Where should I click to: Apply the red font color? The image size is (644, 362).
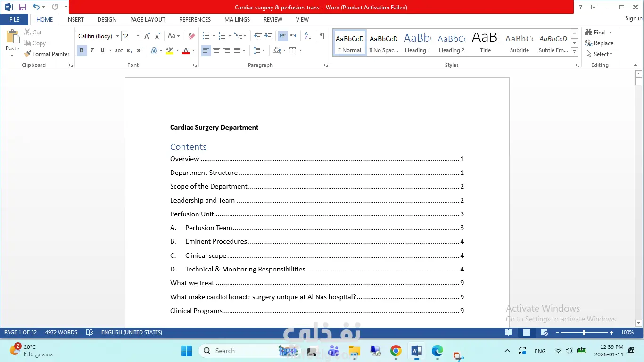point(186,50)
